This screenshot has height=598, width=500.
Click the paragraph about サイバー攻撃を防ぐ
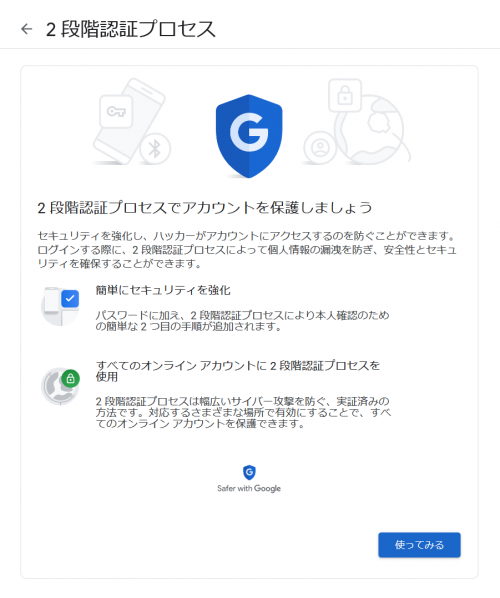click(x=243, y=412)
